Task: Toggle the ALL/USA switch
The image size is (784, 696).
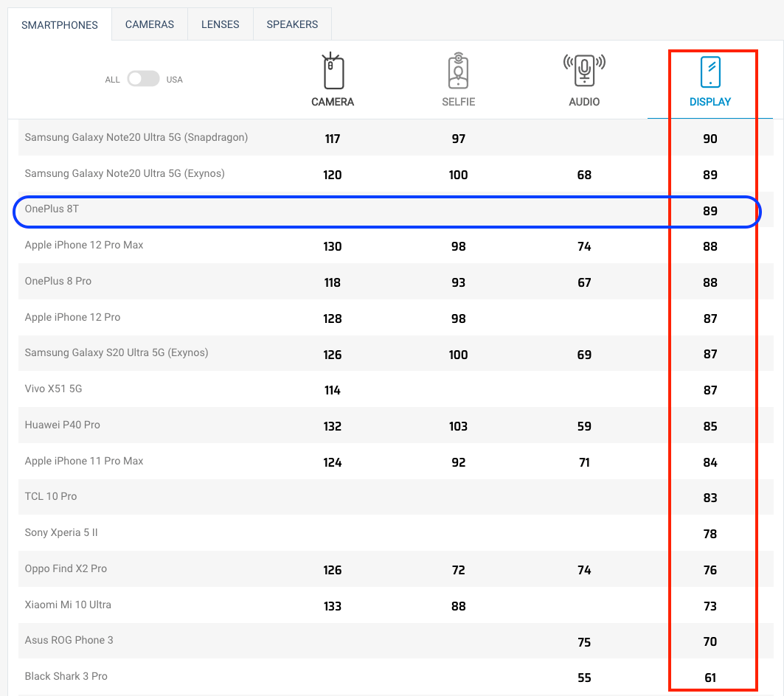Action: click(x=143, y=79)
